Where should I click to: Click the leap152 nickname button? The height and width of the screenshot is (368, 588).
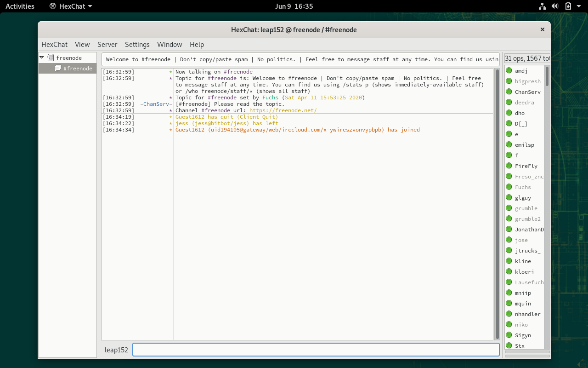(x=116, y=350)
